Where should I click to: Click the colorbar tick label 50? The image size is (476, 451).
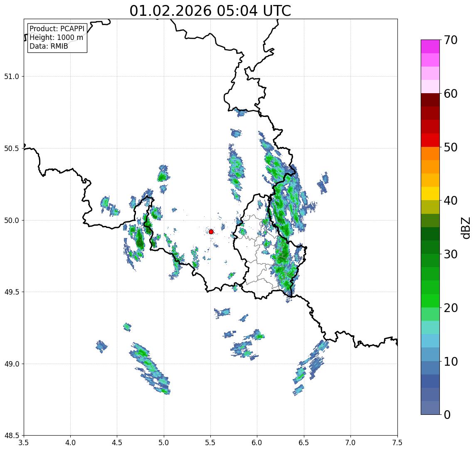click(x=451, y=147)
